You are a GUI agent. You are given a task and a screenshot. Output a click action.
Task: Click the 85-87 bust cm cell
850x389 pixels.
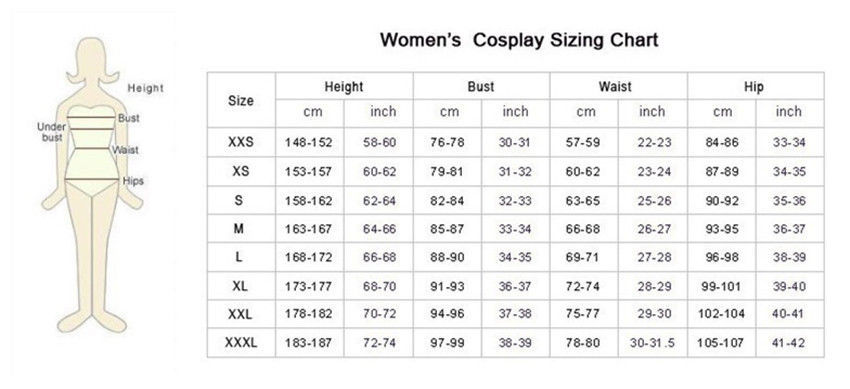[x=447, y=229]
